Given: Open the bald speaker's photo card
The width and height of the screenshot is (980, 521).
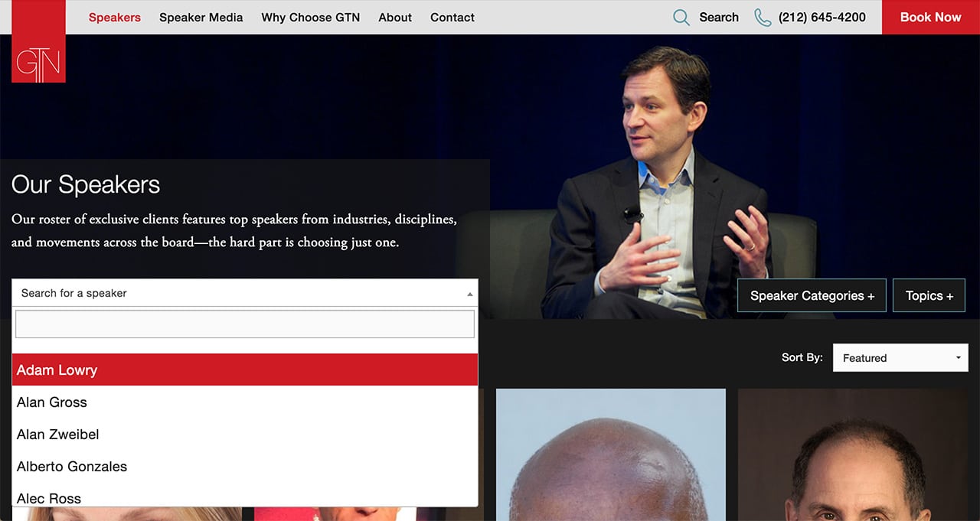Looking at the screenshot, I should click(611, 454).
